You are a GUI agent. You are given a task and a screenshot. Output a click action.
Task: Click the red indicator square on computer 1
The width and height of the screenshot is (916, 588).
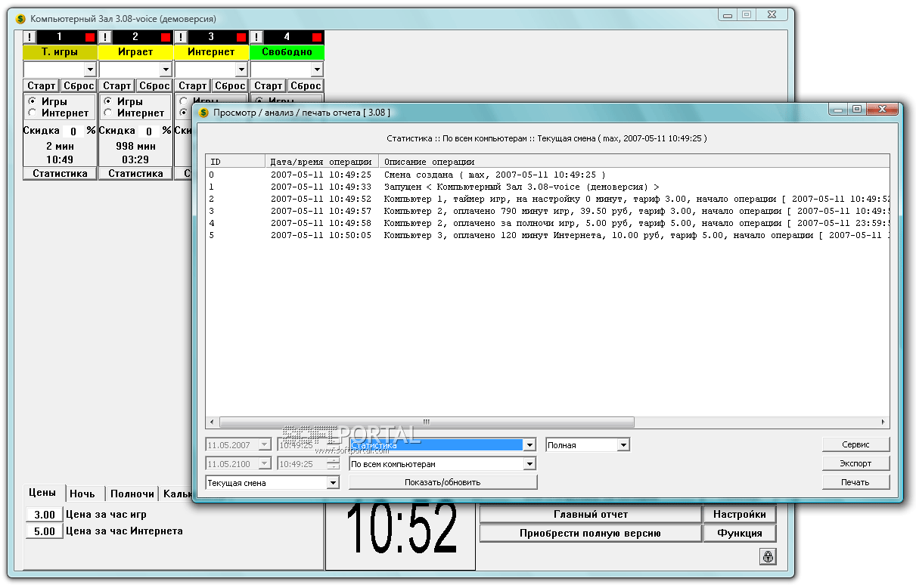point(90,37)
